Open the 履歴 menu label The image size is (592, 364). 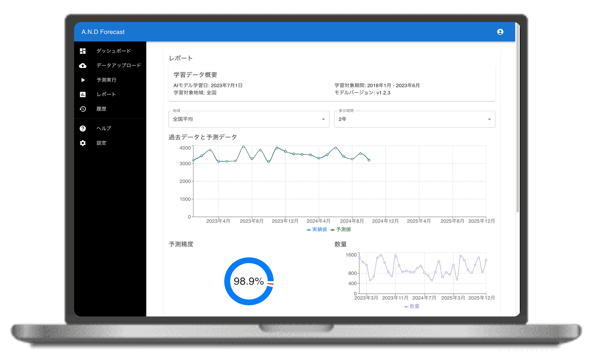click(101, 109)
